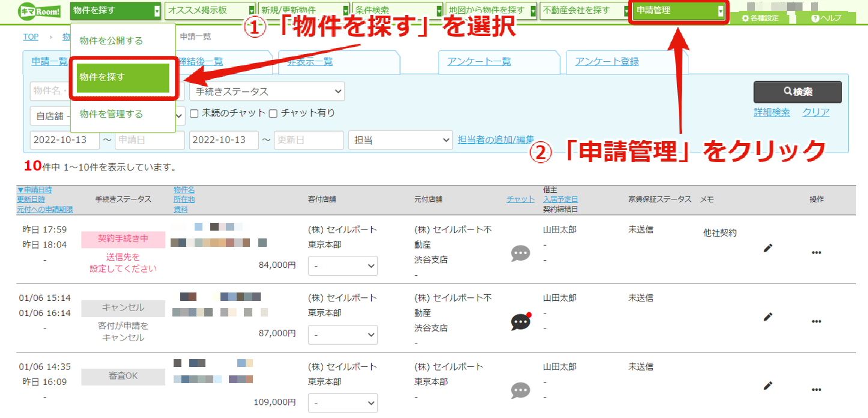This screenshot has width=868, height=418.
Task: Select 物件を管理する menu entry
Action: tap(112, 114)
